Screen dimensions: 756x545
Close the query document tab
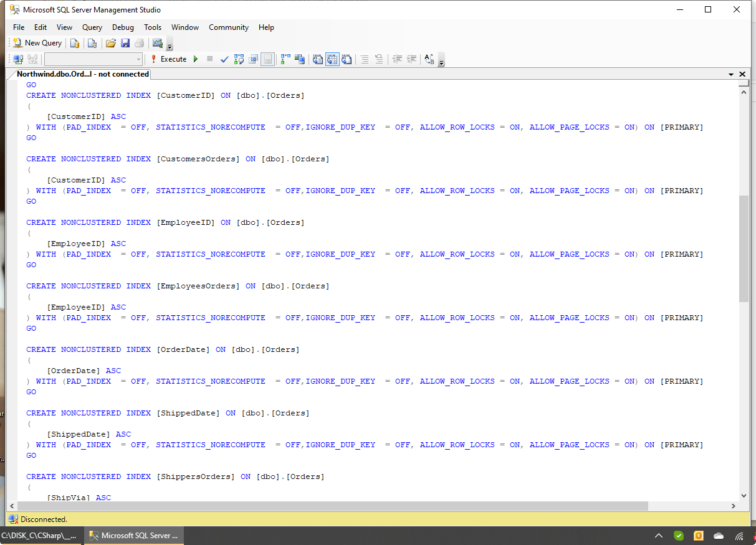point(742,74)
